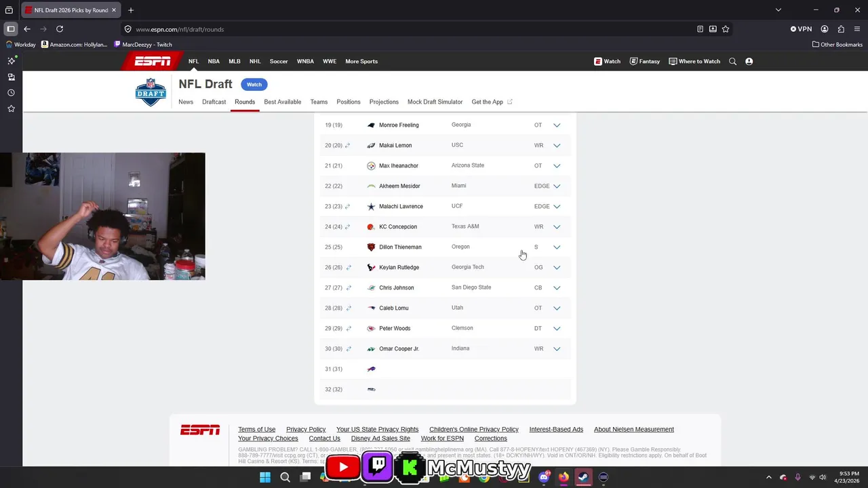Click the Cowboys star logo on pick 23

pos(371,206)
